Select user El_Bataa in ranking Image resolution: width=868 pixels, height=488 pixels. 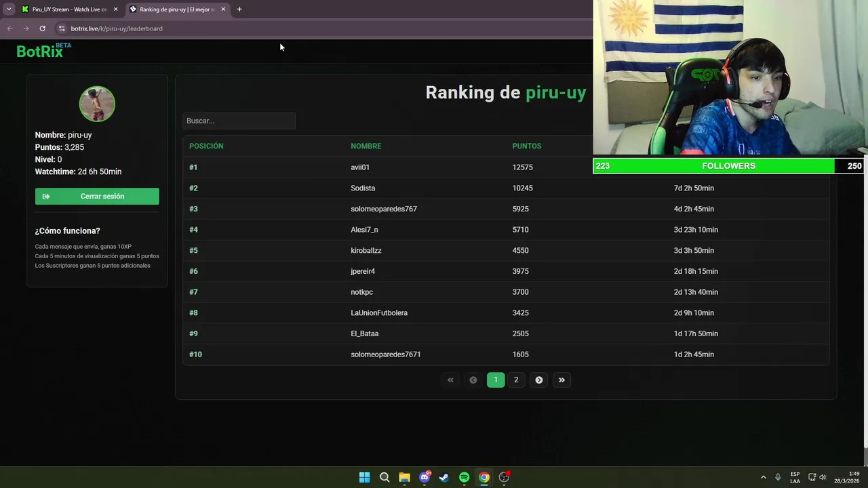[x=365, y=333]
